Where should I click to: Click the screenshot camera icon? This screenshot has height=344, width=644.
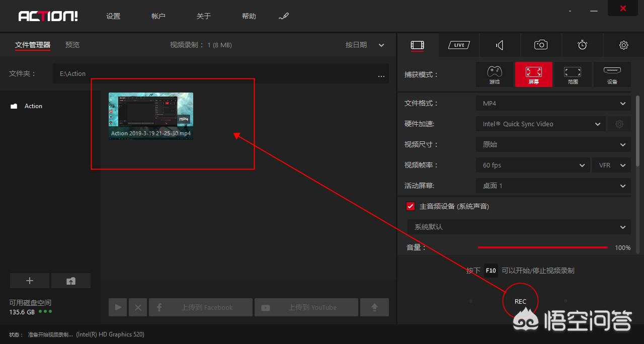[540, 45]
